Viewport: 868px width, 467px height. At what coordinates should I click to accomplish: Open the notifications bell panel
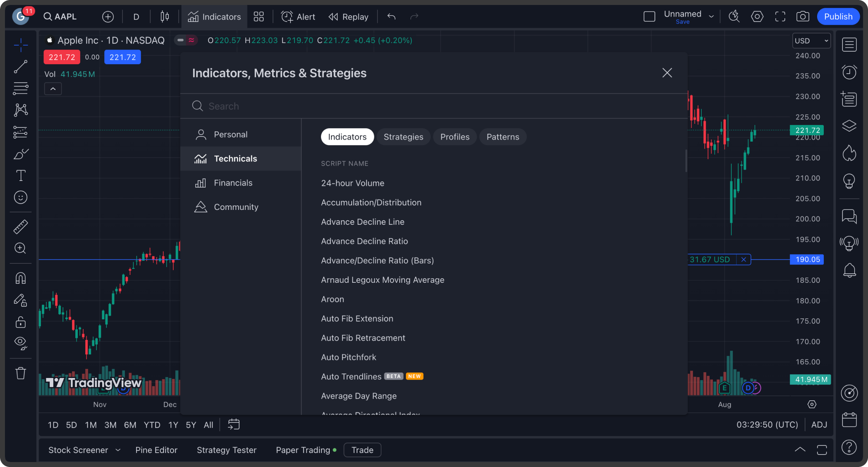click(x=849, y=270)
